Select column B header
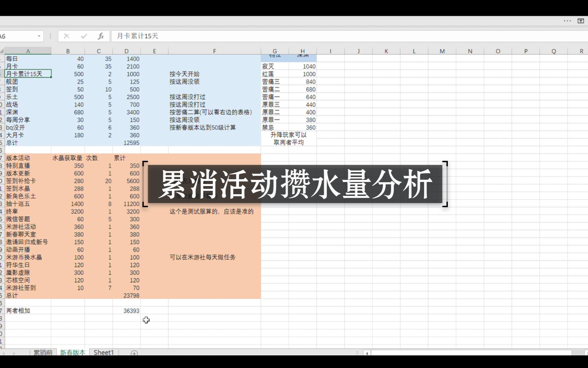Image resolution: width=588 pixels, height=368 pixels. click(x=68, y=51)
